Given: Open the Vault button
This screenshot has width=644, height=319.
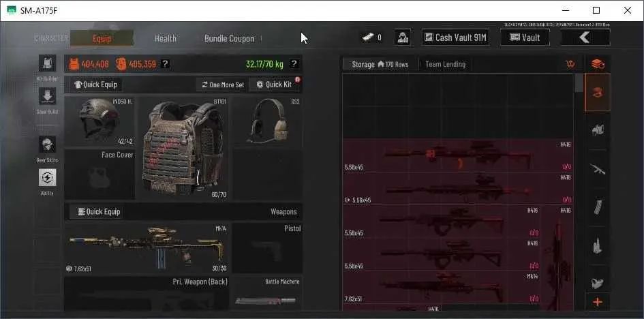Looking at the screenshot, I should (525, 37).
